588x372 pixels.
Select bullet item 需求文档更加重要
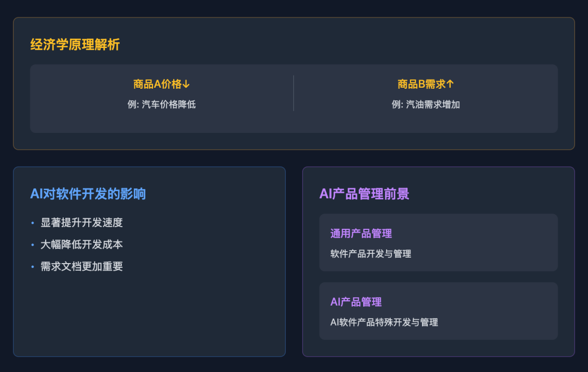point(81,266)
